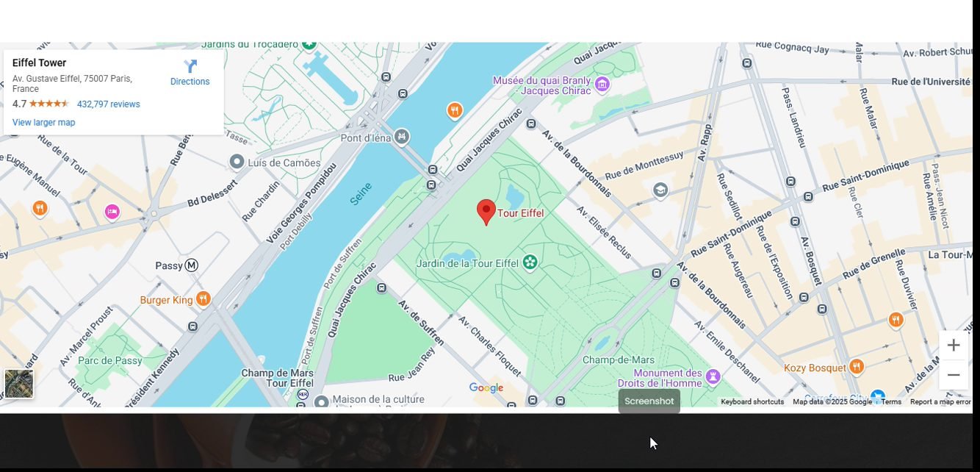Select the Passy metro station icon

pyautogui.click(x=192, y=265)
